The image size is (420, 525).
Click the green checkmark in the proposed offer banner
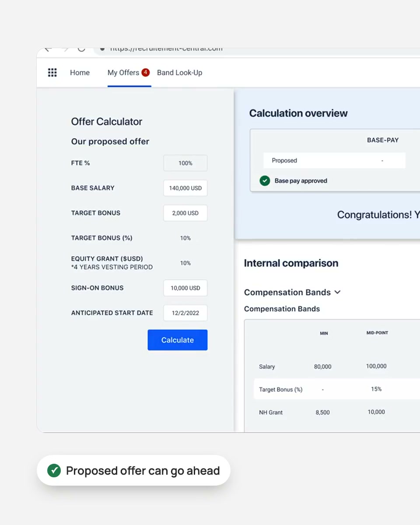[x=54, y=471]
